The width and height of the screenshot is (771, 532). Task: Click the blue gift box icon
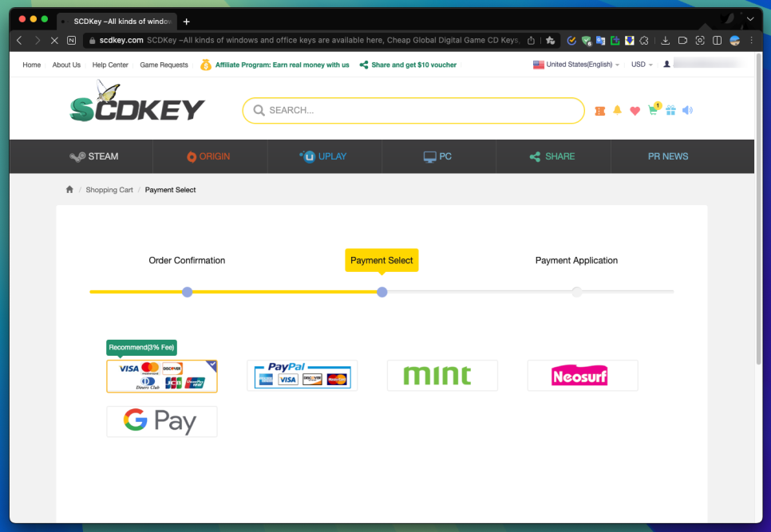tap(670, 110)
